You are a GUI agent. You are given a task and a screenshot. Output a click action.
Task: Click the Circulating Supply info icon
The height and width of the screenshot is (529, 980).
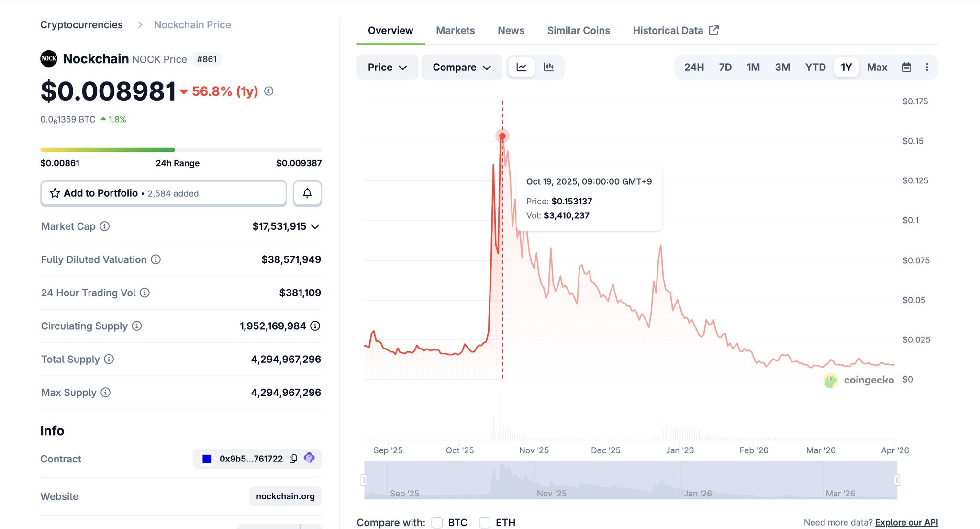137,326
